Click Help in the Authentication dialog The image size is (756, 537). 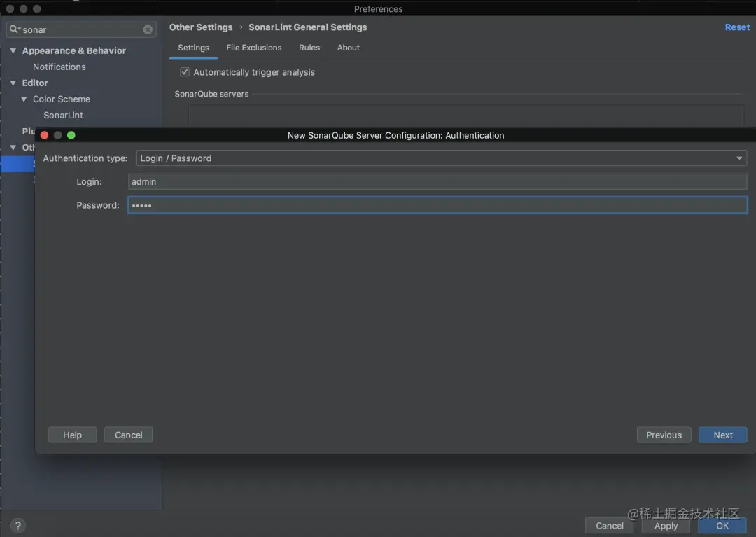pos(72,435)
